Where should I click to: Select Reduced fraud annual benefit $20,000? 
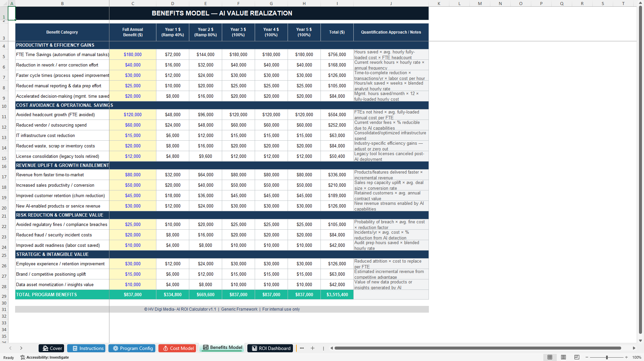[x=133, y=235]
